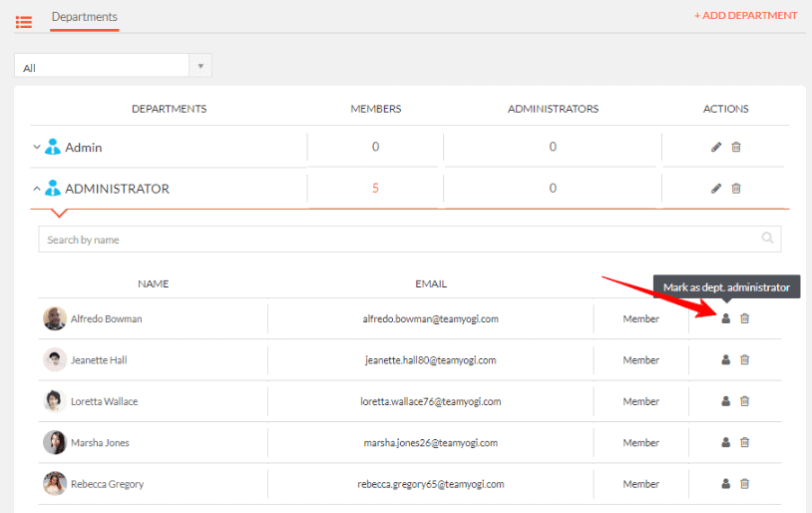The height and width of the screenshot is (513, 812).
Task: Open the orange list menu icon
Action: click(x=24, y=22)
